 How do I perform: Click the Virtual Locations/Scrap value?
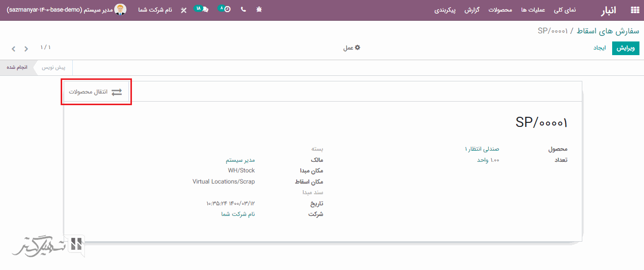(x=224, y=182)
